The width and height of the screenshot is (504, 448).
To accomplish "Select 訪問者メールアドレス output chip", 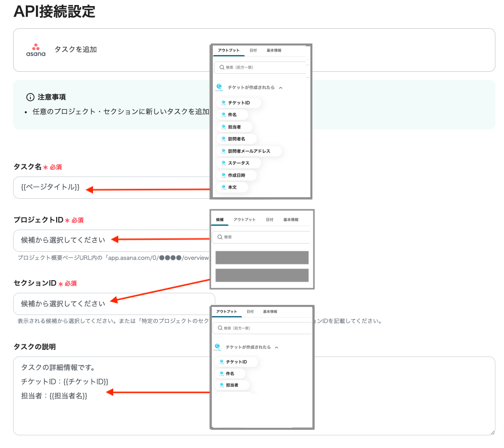I will pyautogui.click(x=249, y=151).
